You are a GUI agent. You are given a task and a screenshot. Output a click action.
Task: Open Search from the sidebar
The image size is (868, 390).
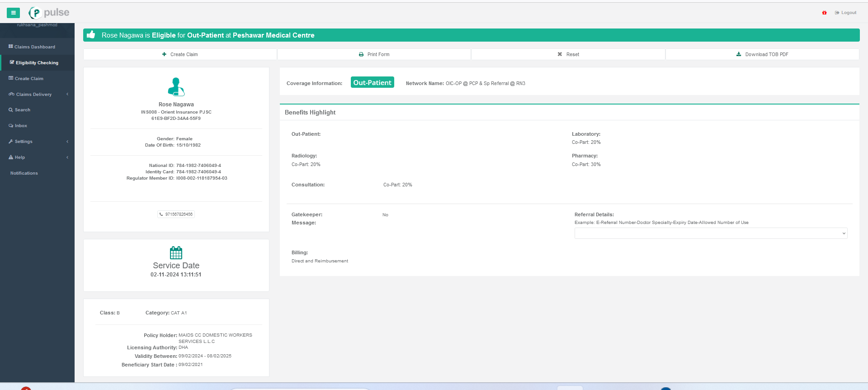22,110
